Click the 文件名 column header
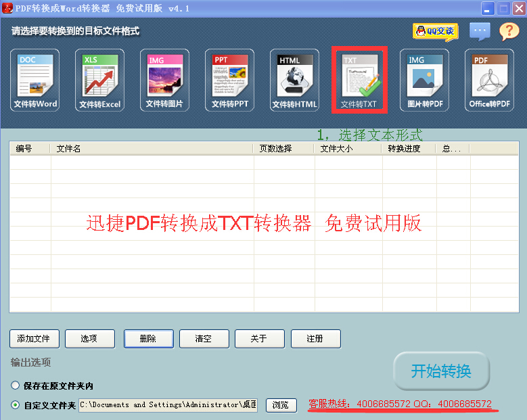527x420 pixels. [152, 149]
